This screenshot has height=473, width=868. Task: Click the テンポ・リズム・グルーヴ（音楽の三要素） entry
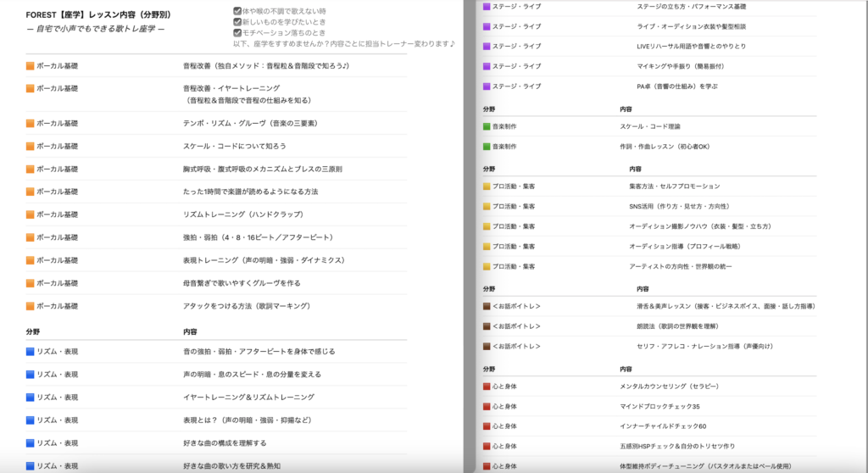click(x=250, y=123)
